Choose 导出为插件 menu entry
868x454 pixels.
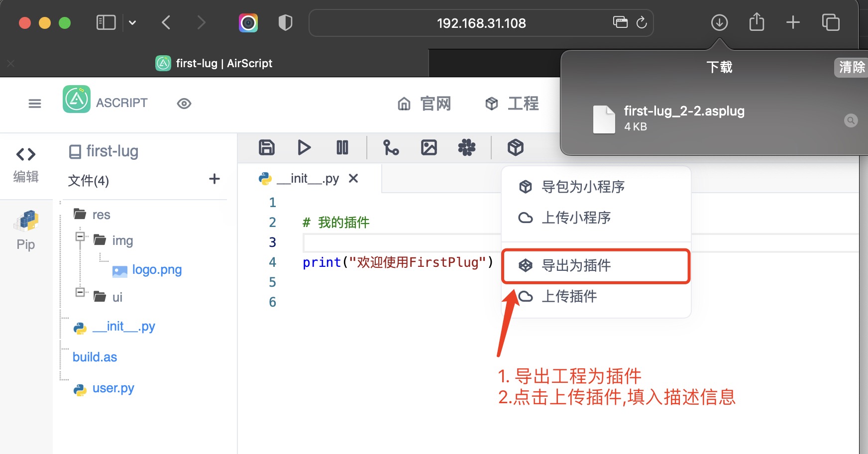pyautogui.click(x=596, y=265)
